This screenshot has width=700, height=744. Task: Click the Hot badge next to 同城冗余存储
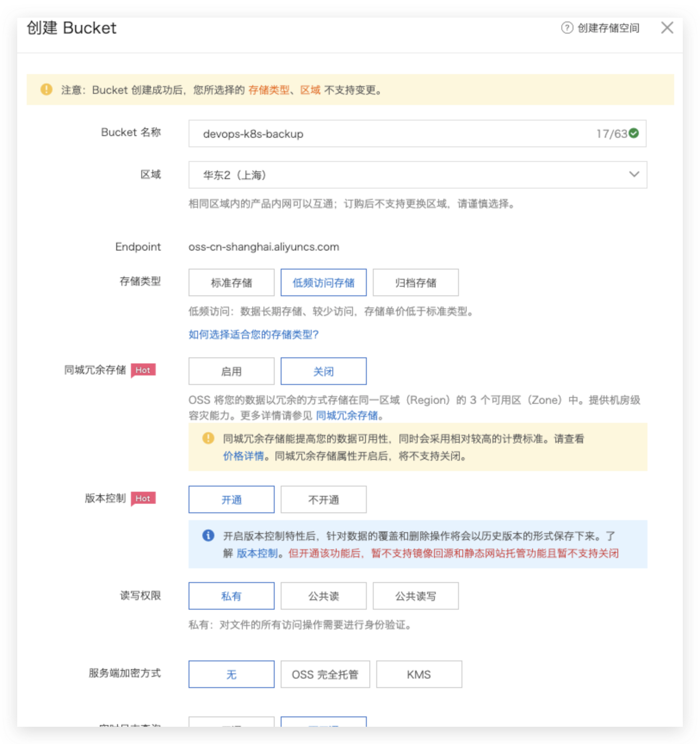(143, 370)
